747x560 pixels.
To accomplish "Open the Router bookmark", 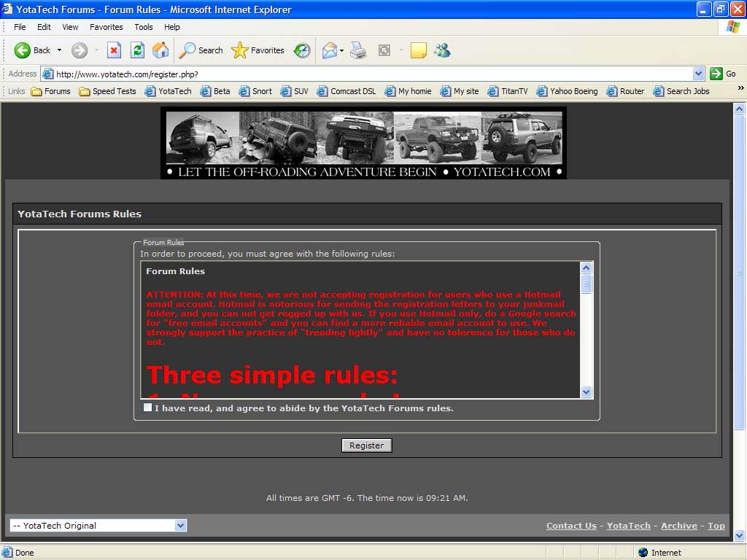I will click(625, 91).
